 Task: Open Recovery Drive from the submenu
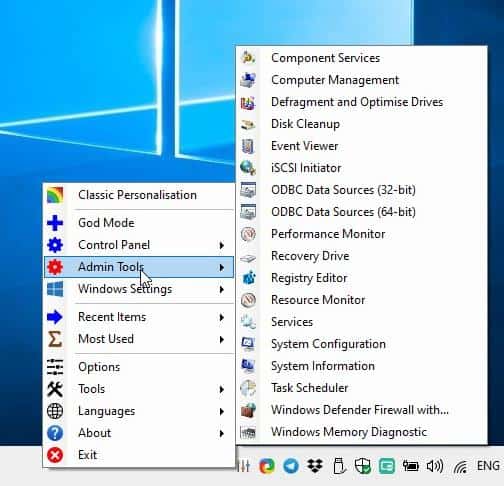(x=362, y=256)
